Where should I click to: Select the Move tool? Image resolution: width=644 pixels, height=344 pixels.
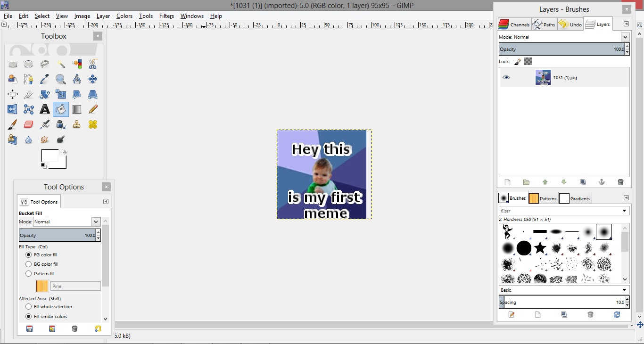(93, 79)
